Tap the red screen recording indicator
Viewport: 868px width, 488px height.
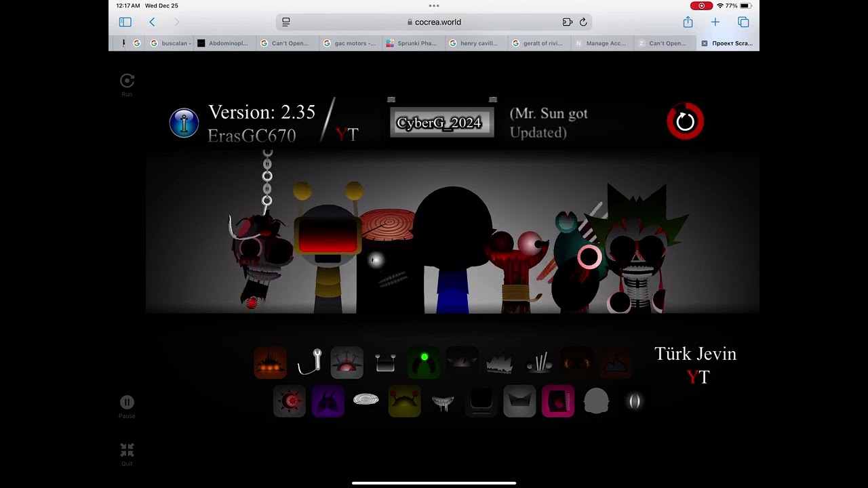pyautogui.click(x=701, y=5)
